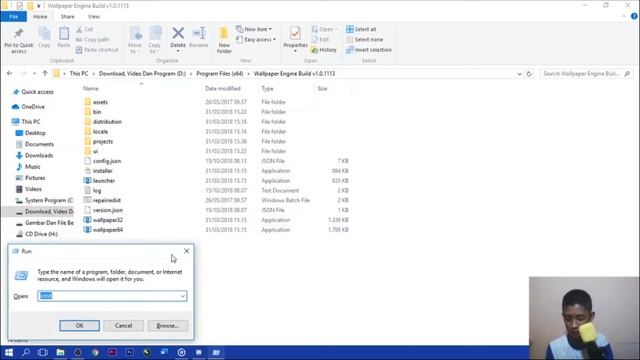Click Paste shortcut in ribbon
This screenshot has height=360, width=640.
tap(97, 50)
